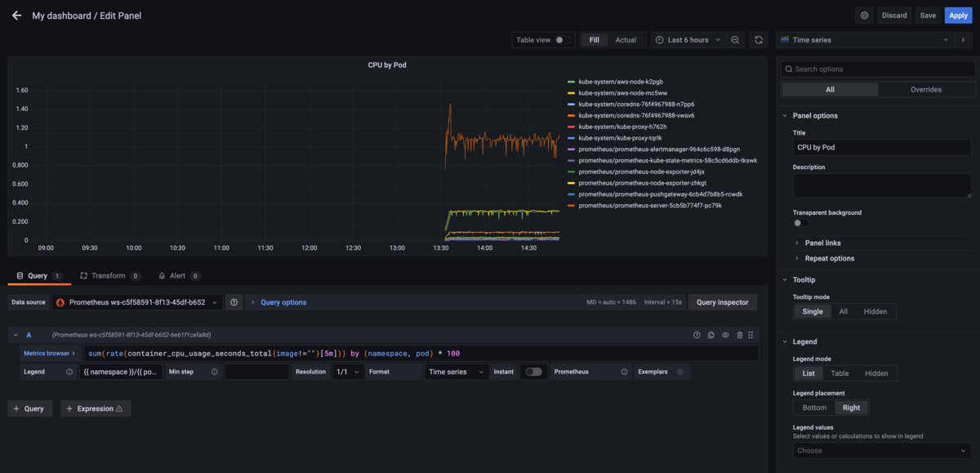This screenshot has height=473, width=980.
Task: Go back using the arrow icon
Action: coord(16,16)
